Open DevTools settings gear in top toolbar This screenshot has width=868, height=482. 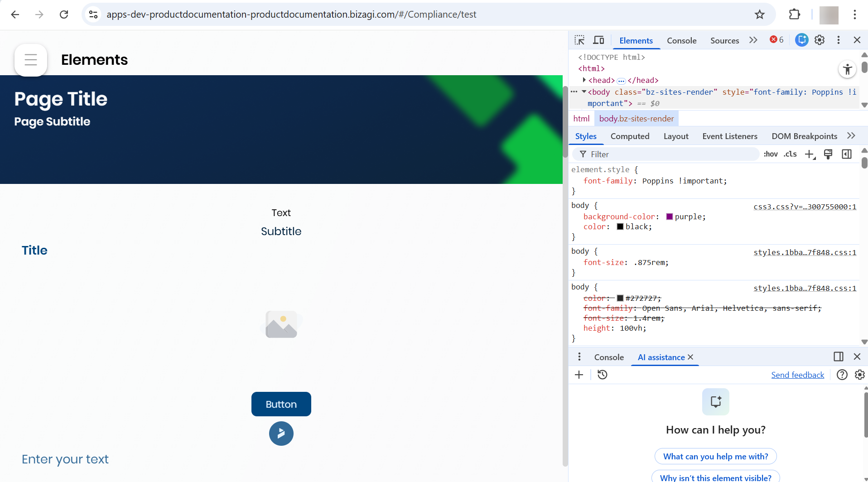[x=820, y=40]
